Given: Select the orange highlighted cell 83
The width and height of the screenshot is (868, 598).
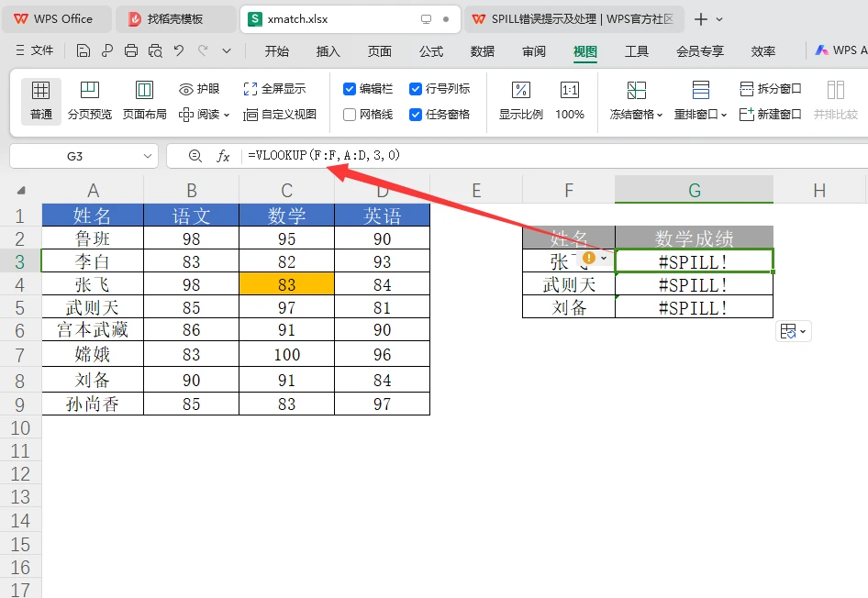Looking at the screenshot, I should [x=287, y=284].
